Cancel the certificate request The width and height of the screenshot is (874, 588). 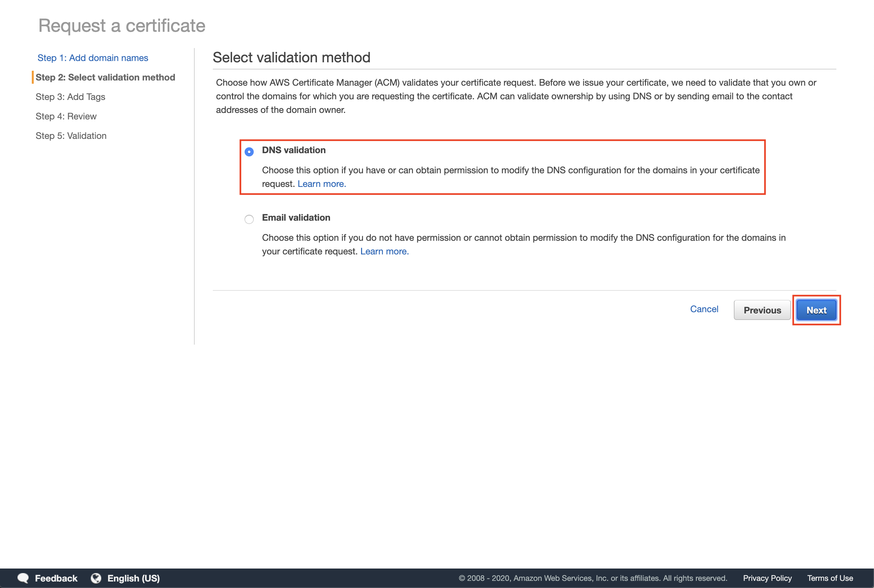click(704, 309)
